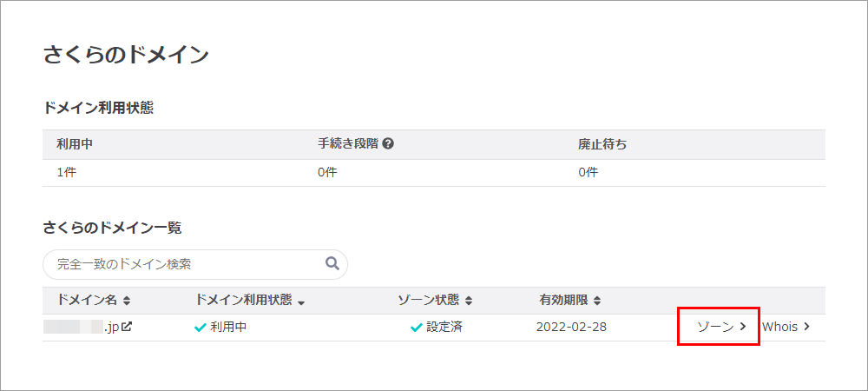
Task: Open the external link icon next to .jp domain
Action: click(x=127, y=327)
